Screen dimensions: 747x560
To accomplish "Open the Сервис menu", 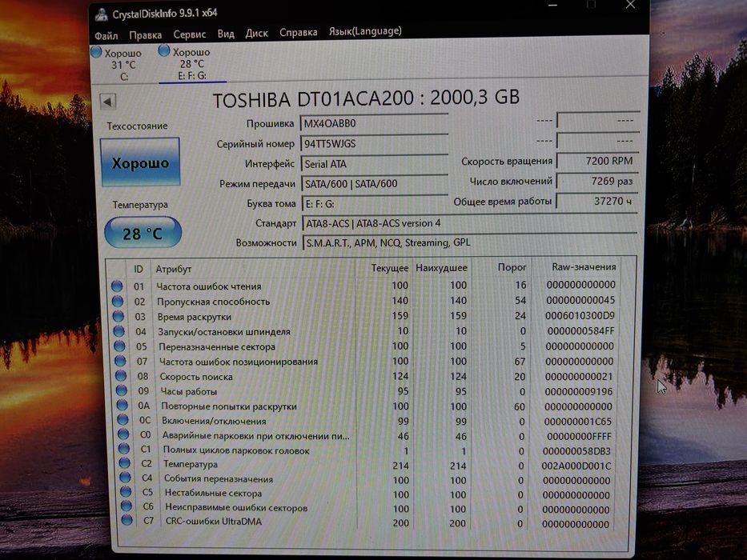I will (190, 34).
